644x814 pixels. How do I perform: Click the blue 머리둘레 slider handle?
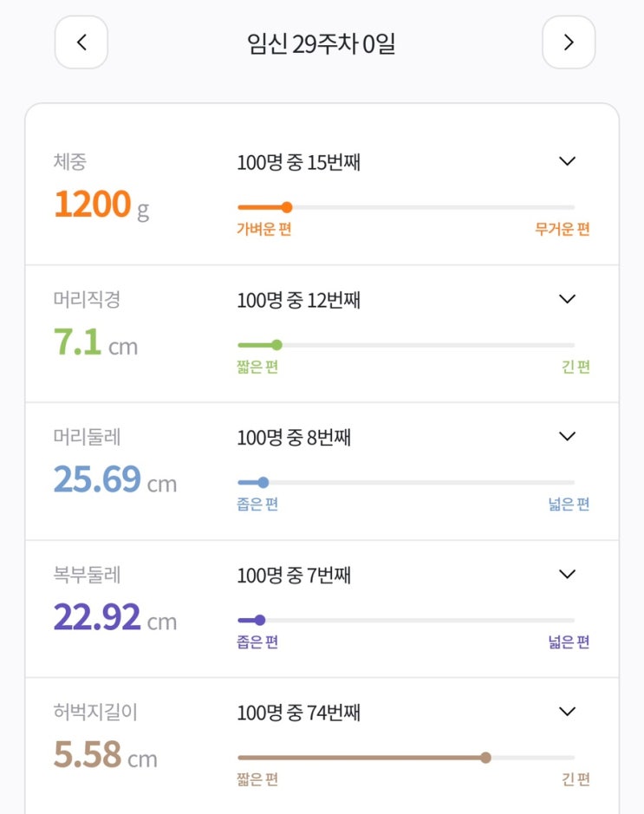click(x=263, y=483)
